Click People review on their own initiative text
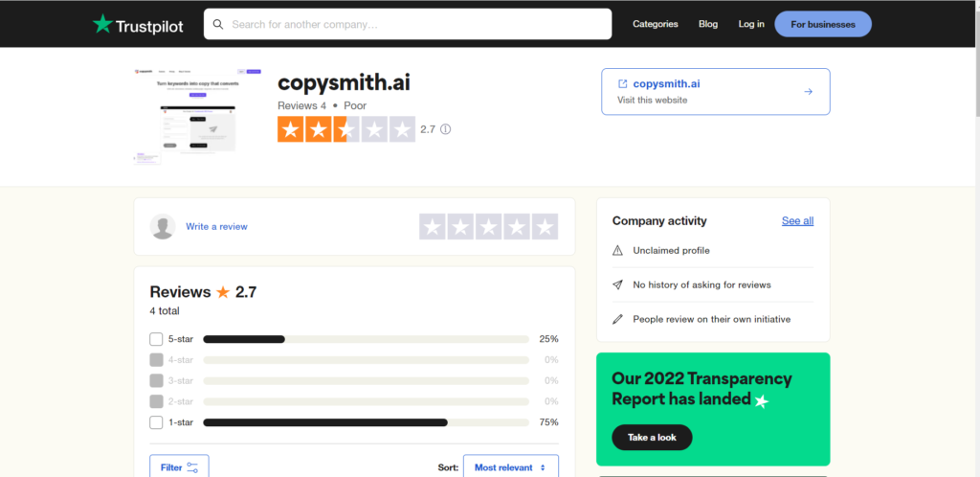 pos(712,320)
